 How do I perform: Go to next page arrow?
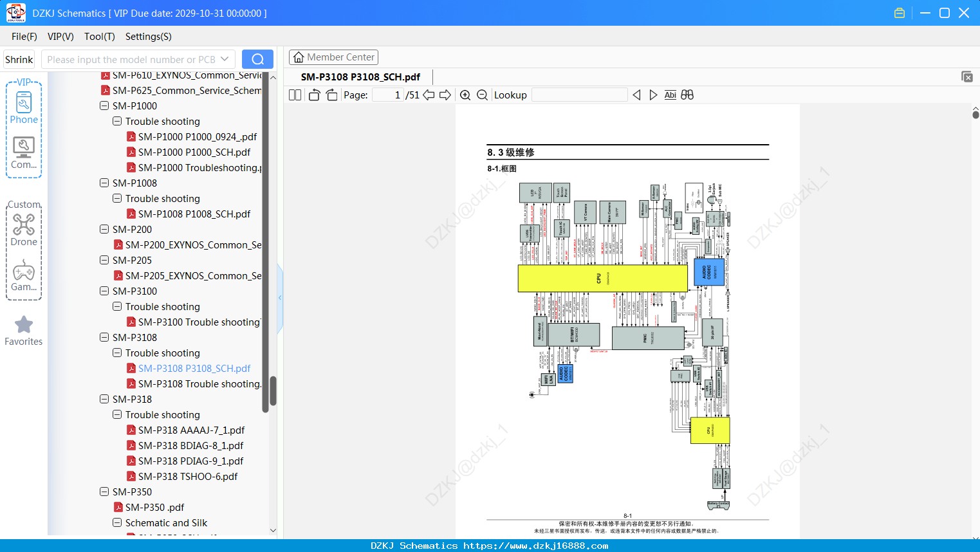445,95
